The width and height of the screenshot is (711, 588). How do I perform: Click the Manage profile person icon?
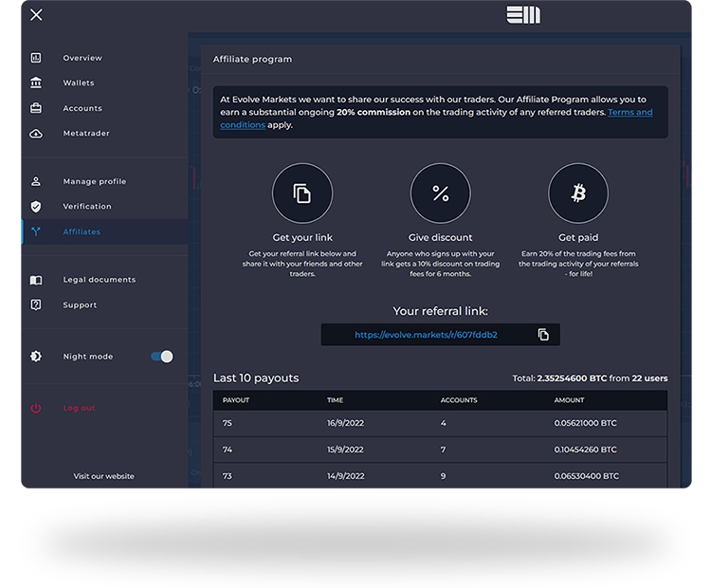click(36, 181)
